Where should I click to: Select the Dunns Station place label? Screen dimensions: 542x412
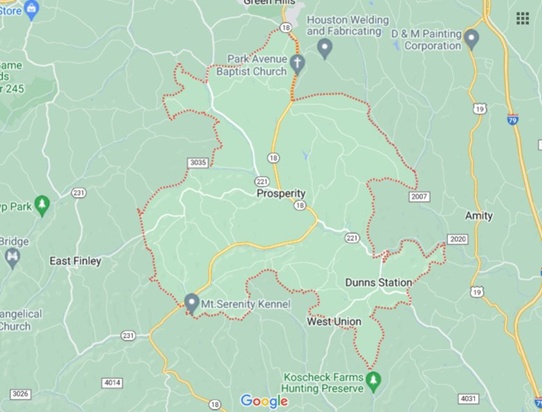click(x=379, y=282)
